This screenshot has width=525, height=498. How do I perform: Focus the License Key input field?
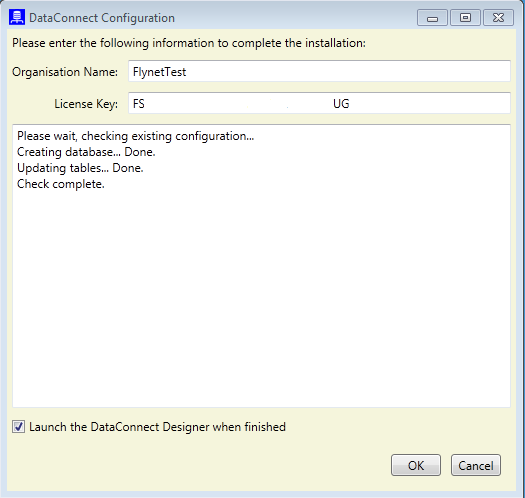319,103
